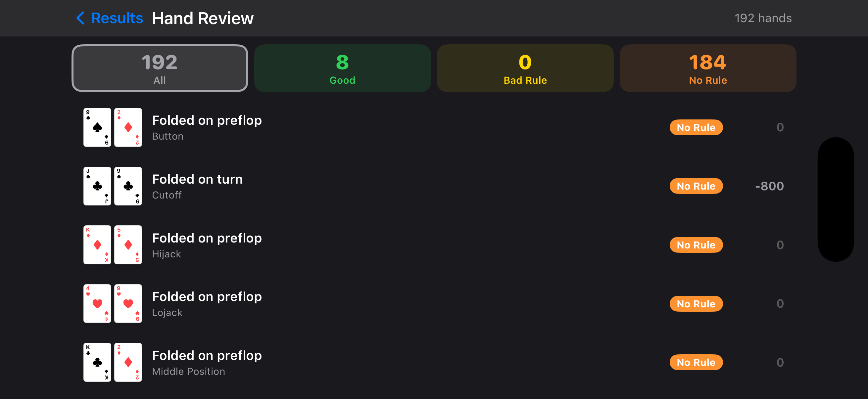Click the 9 of spades card

tap(97, 127)
